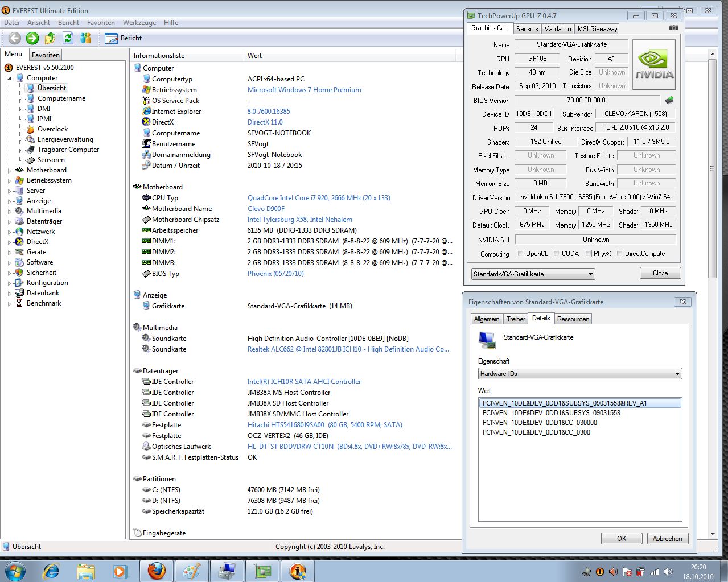Select Overclock in the sidebar tree
The height and width of the screenshot is (582, 728).
pos(52,129)
